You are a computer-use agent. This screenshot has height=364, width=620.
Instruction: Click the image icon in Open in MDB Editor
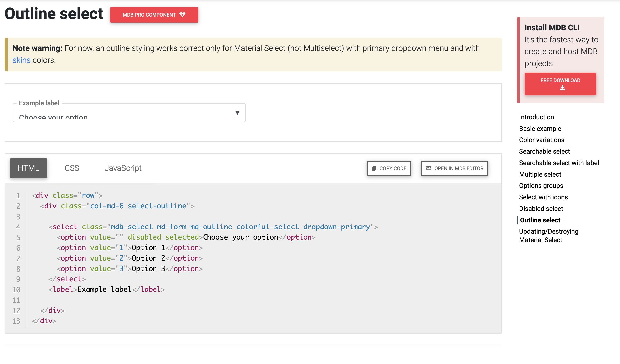(428, 168)
